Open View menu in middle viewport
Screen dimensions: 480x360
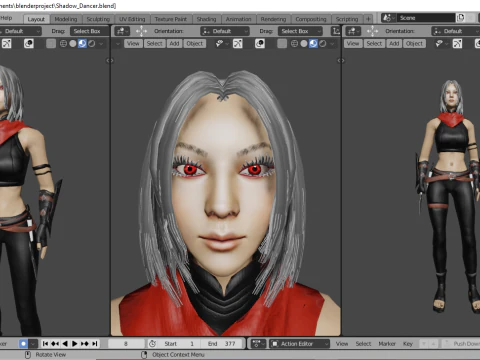tap(133, 44)
